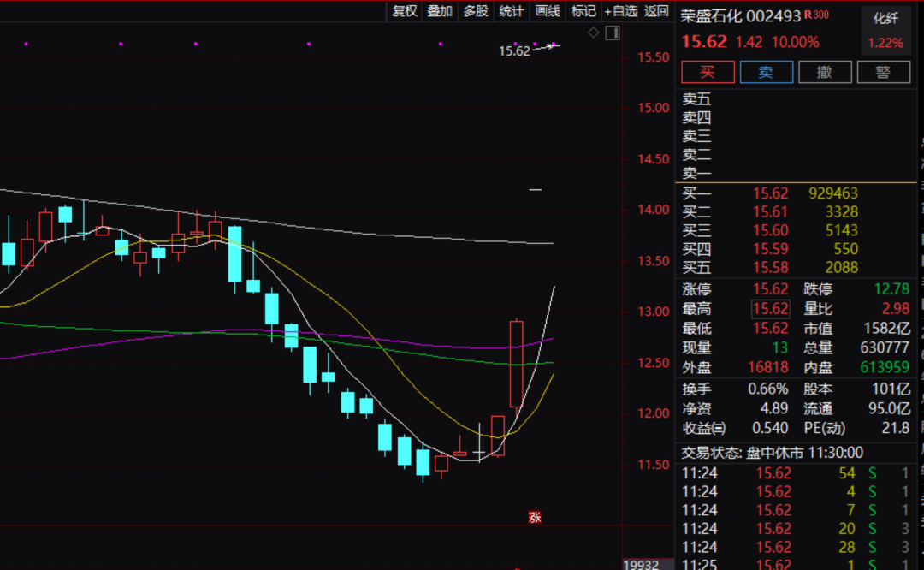Click the 总量 value 630777
Screen dimensions: 924x570
(x=885, y=347)
